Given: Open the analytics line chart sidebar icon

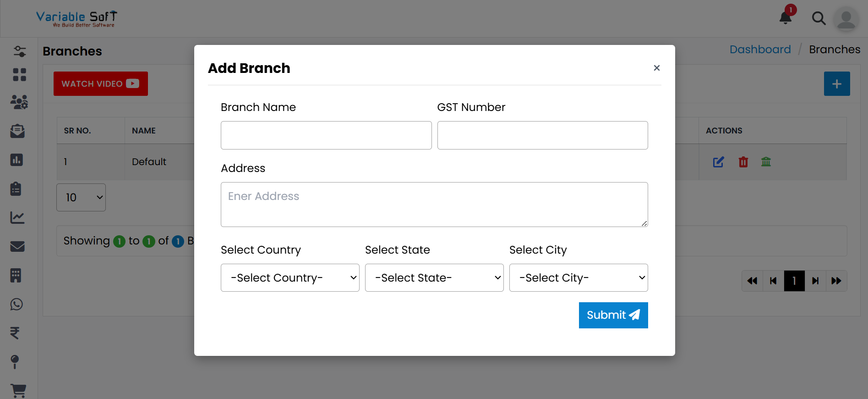Looking at the screenshot, I should tap(17, 217).
